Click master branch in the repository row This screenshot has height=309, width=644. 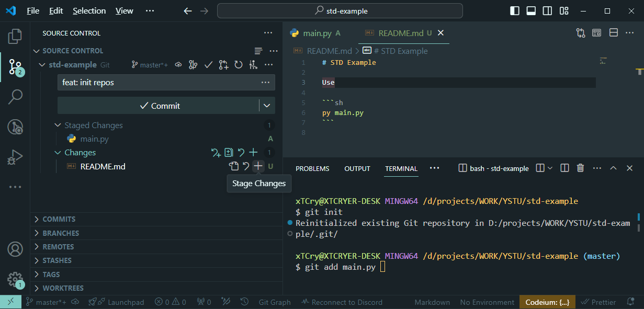(x=150, y=65)
